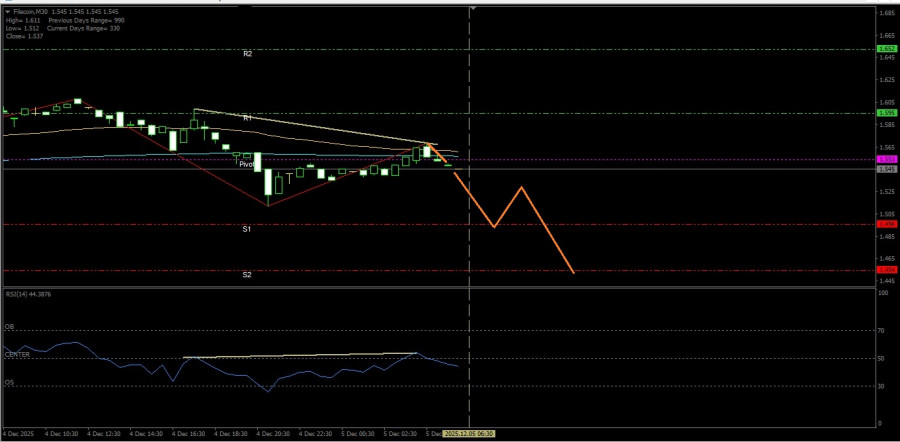Select the OB overbought label in RSI panel

9,326
